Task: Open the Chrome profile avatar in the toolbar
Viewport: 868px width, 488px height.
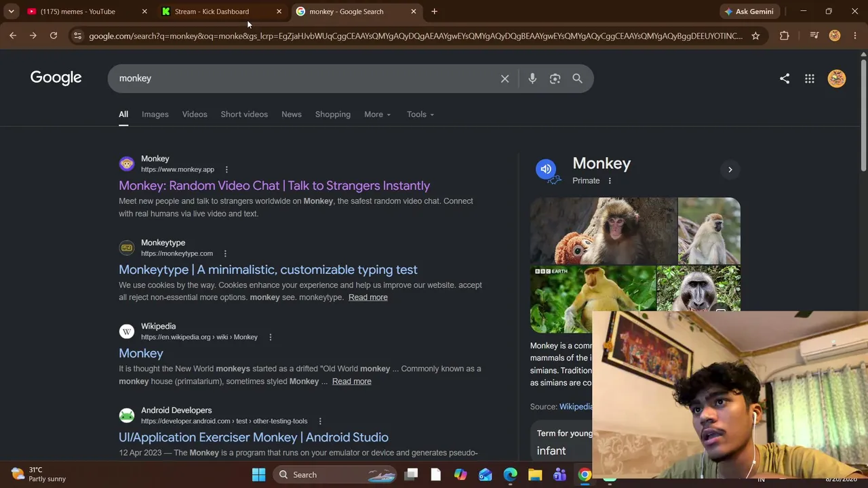Action: click(835, 36)
